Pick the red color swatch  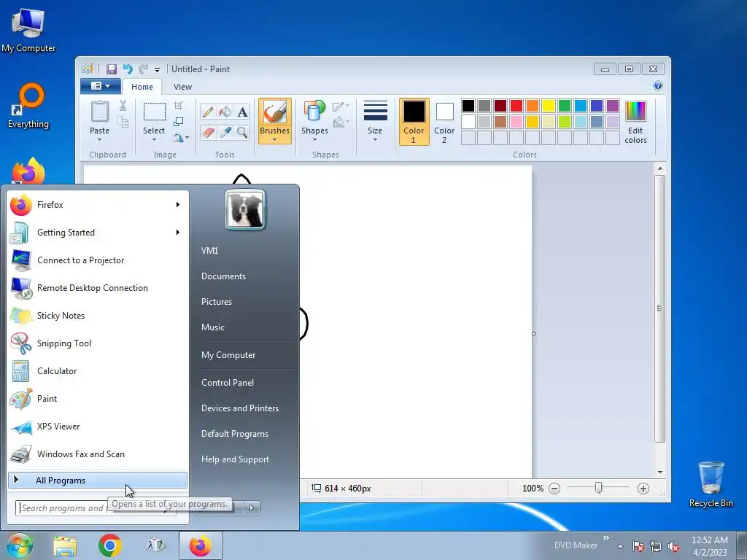click(x=516, y=106)
